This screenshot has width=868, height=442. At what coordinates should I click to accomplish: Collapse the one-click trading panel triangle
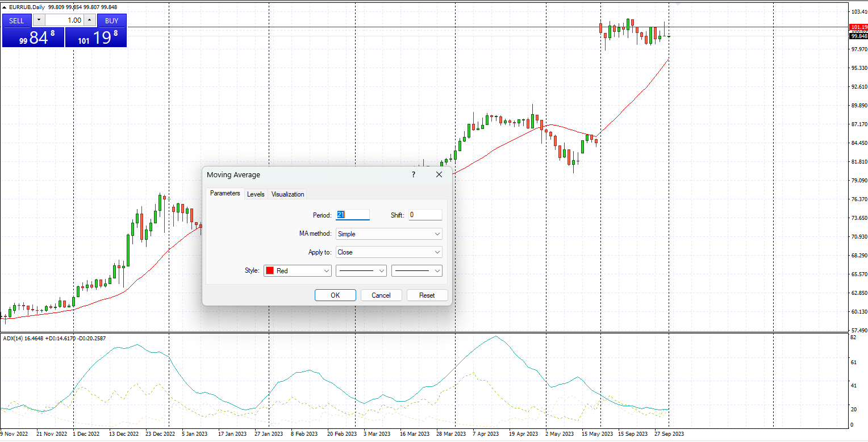coord(5,7)
